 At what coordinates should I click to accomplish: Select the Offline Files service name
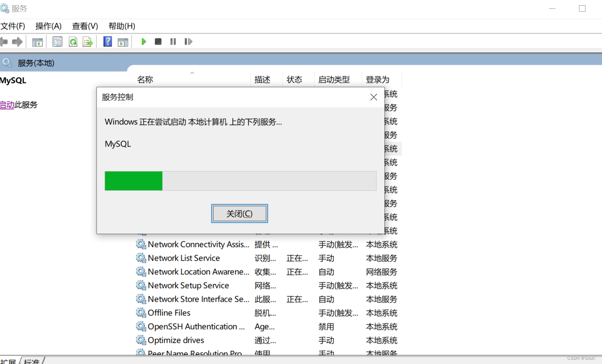pyautogui.click(x=169, y=313)
